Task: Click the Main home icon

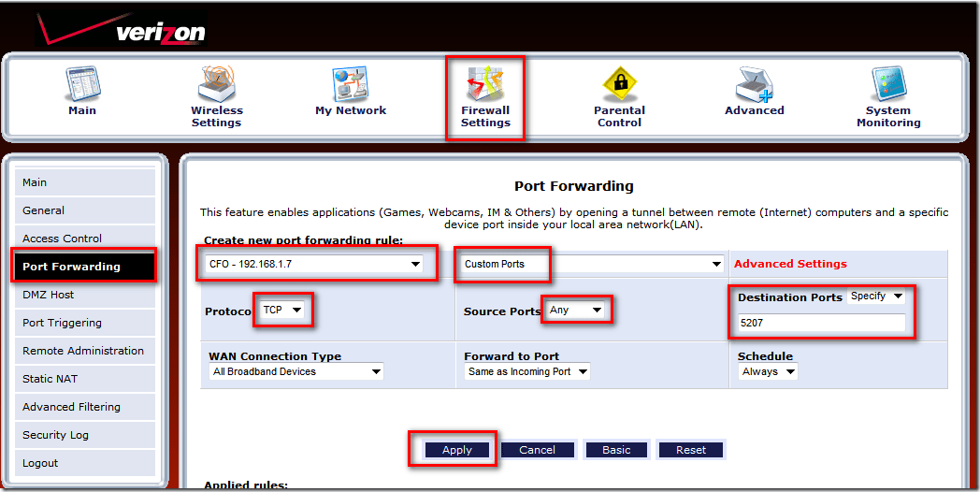Action: click(x=82, y=86)
